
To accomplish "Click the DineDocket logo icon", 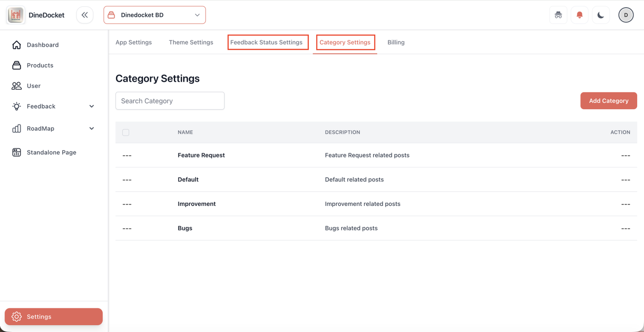I will coord(16,15).
